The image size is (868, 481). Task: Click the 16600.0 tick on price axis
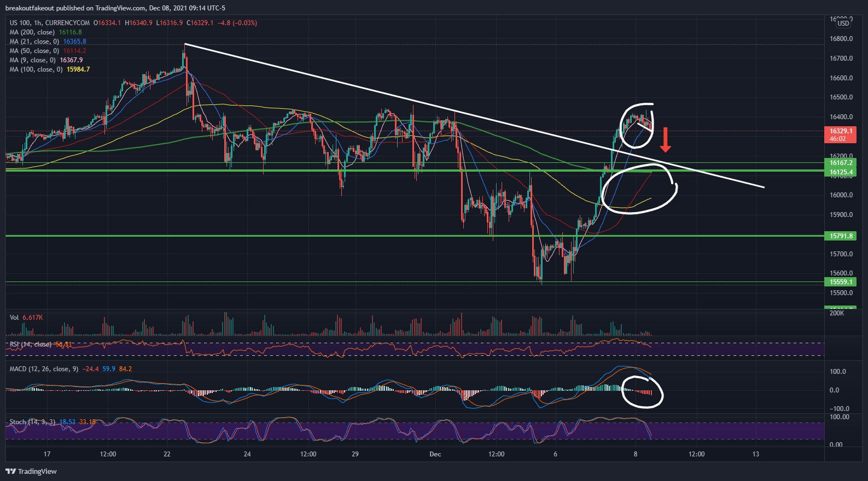[841, 78]
